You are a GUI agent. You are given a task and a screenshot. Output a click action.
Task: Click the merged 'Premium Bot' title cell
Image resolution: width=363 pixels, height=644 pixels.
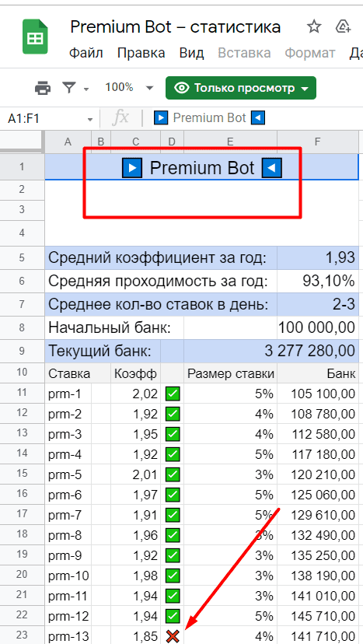(201, 167)
